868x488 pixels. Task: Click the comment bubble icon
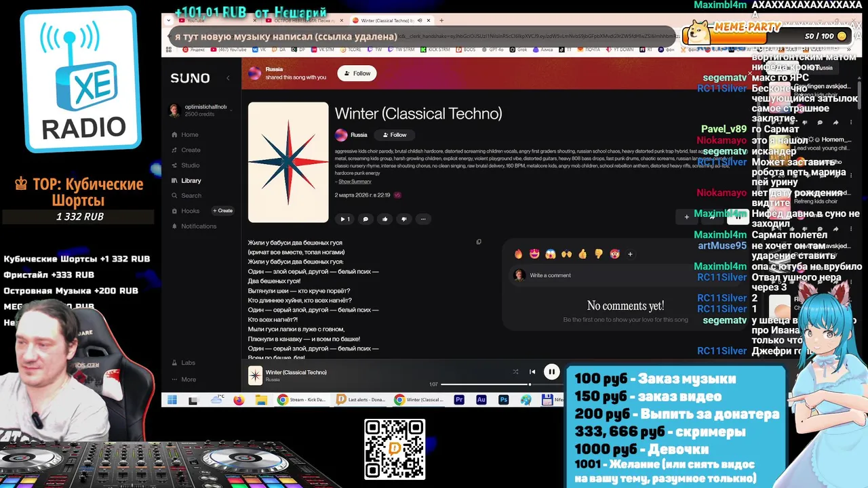pyautogui.click(x=366, y=219)
